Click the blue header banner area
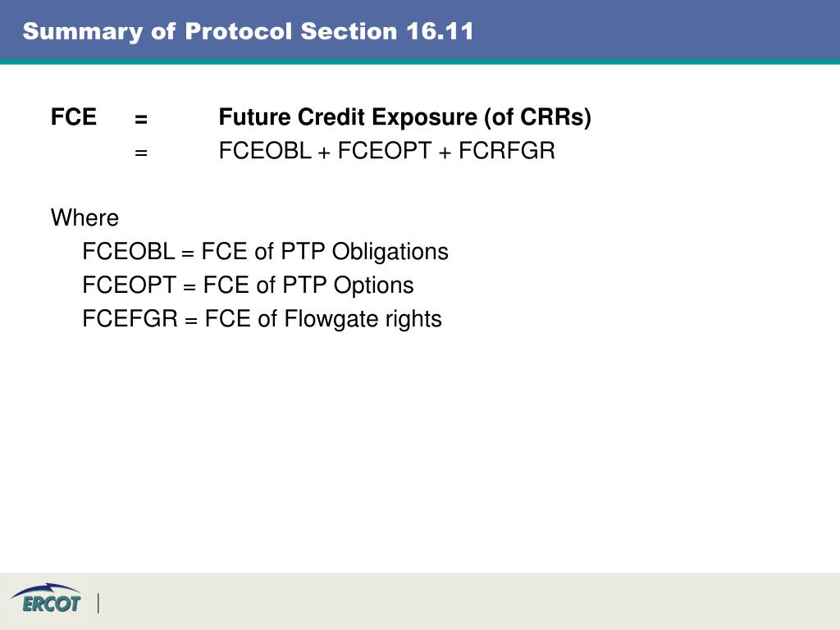This screenshot has height=630, width=840. pos(420,31)
